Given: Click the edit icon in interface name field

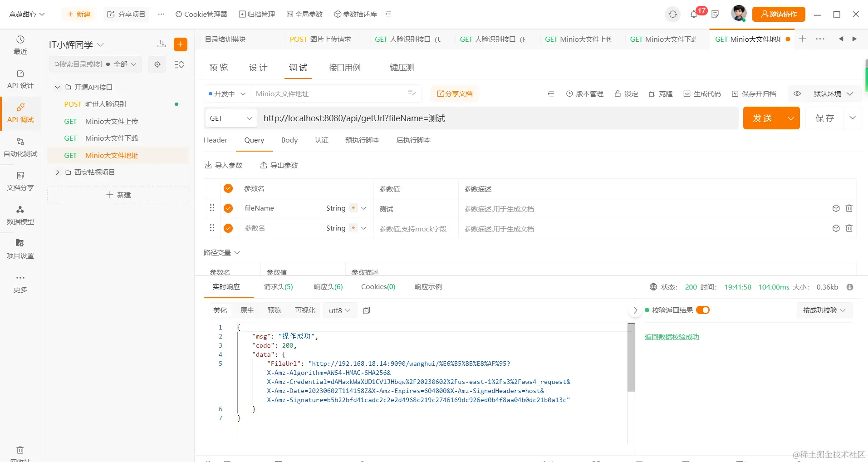Looking at the screenshot, I should pyautogui.click(x=412, y=93).
